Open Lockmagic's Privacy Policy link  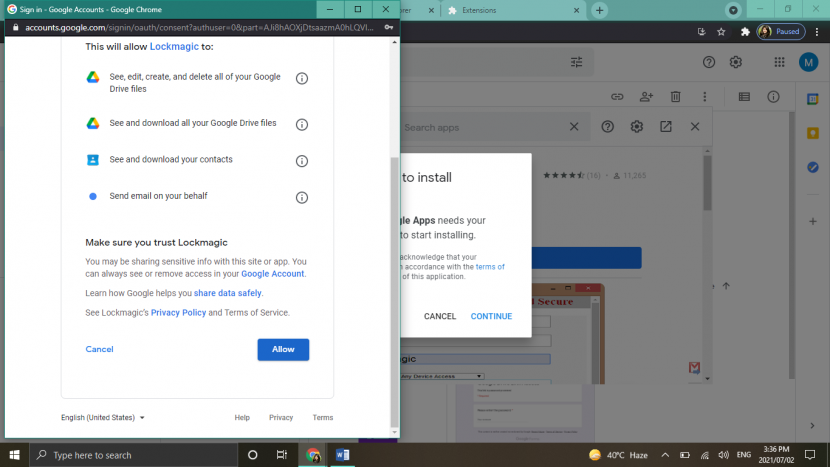point(178,312)
